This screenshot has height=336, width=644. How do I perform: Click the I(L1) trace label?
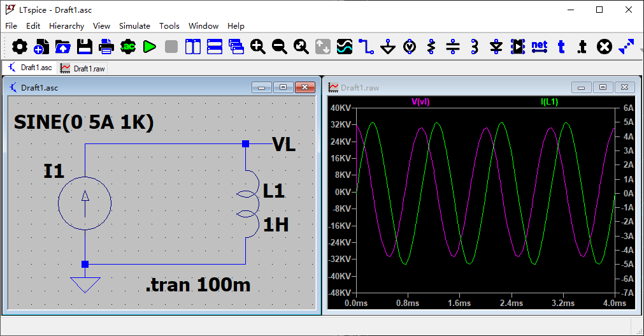coord(549,101)
